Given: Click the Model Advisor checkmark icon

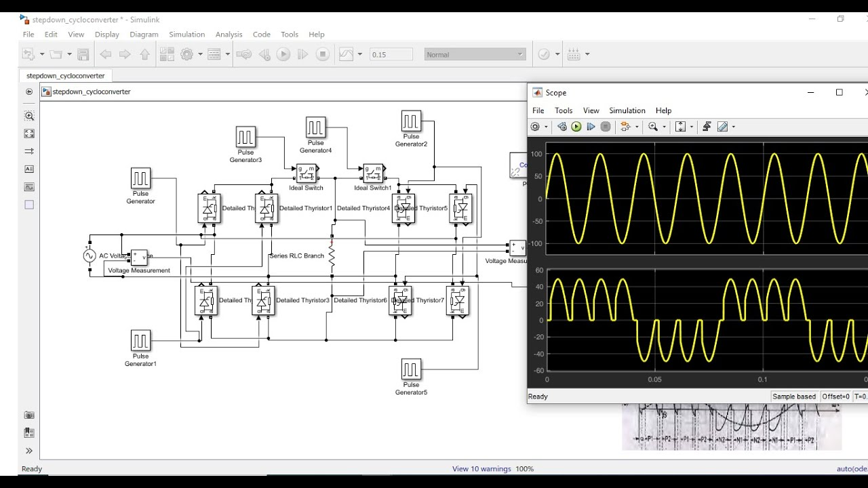Looking at the screenshot, I should click(x=544, y=54).
